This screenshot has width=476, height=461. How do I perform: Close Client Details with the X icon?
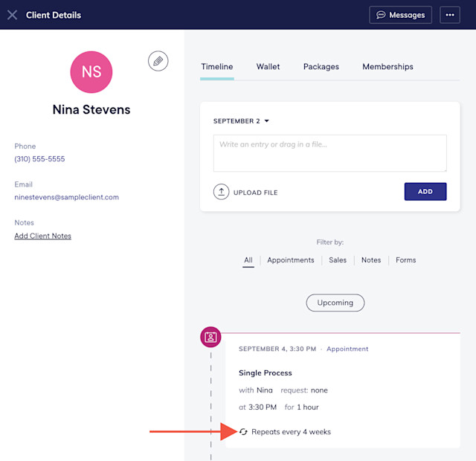pyautogui.click(x=12, y=15)
